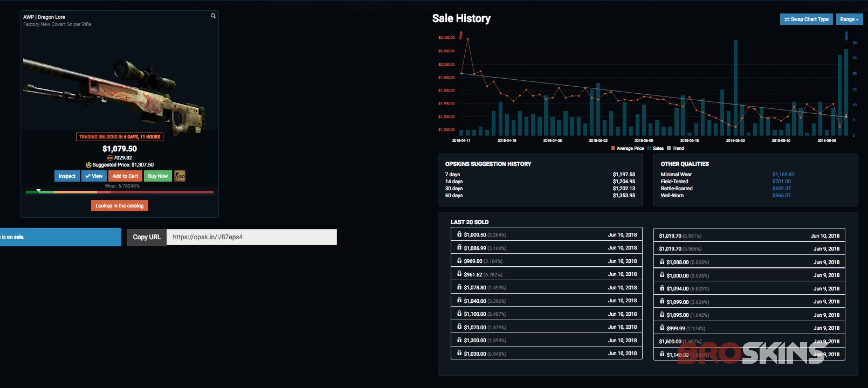868x388 pixels.
Task: Toggle the Sales legend entry
Action: pyautogui.click(x=656, y=148)
